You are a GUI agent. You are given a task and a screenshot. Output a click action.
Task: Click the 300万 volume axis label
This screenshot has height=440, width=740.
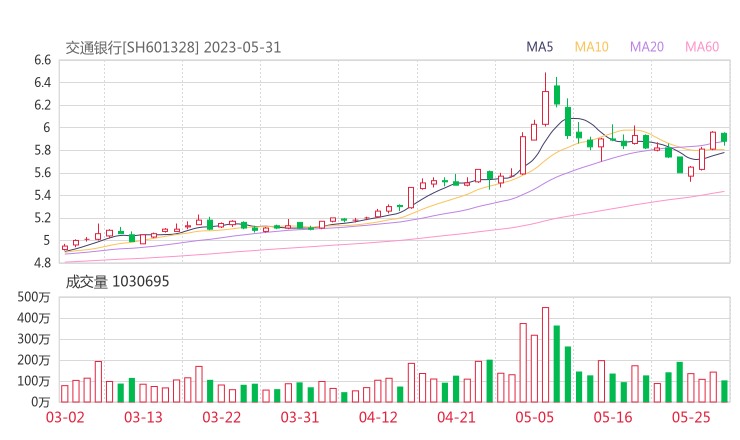coord(34,339)
